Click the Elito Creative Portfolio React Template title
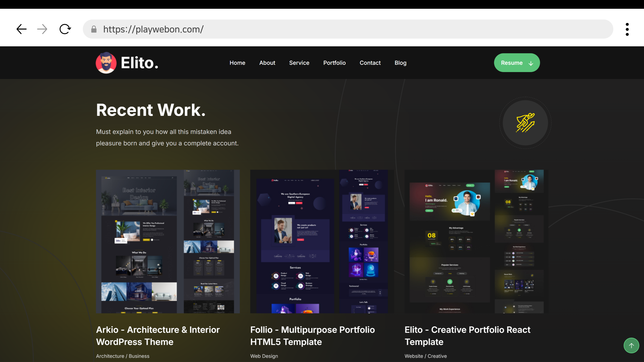This screenshot has width=644, height=362. tap(467, 336)
